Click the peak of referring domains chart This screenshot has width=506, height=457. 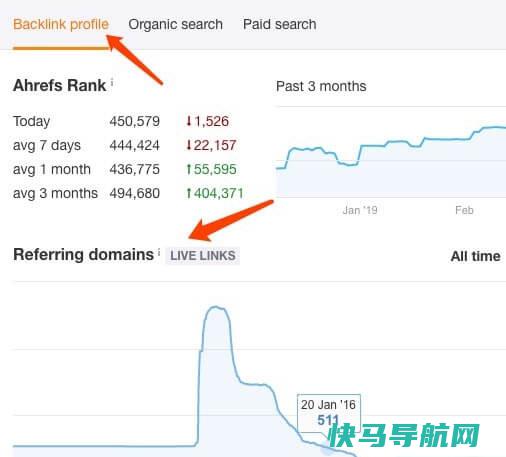pos(216,307)
